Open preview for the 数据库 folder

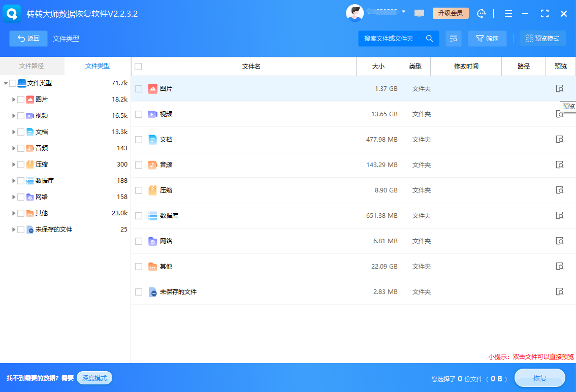coord(560,215)
